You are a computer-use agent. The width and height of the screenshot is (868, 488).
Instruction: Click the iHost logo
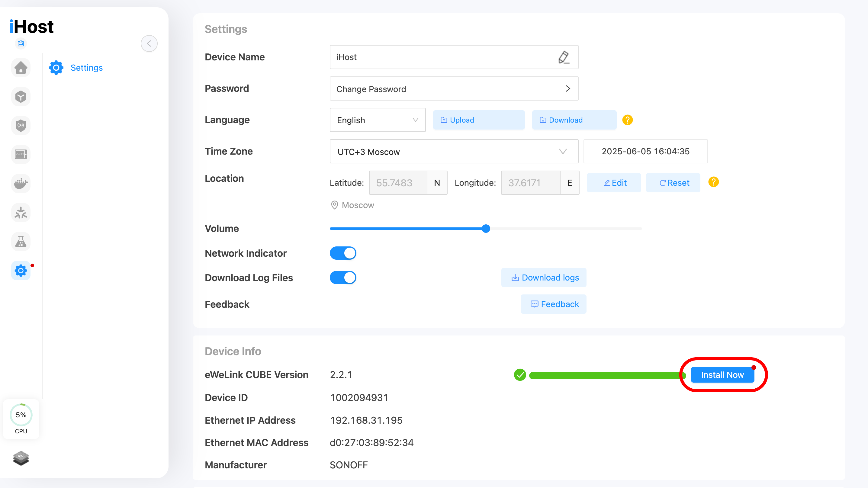point(32,27)
